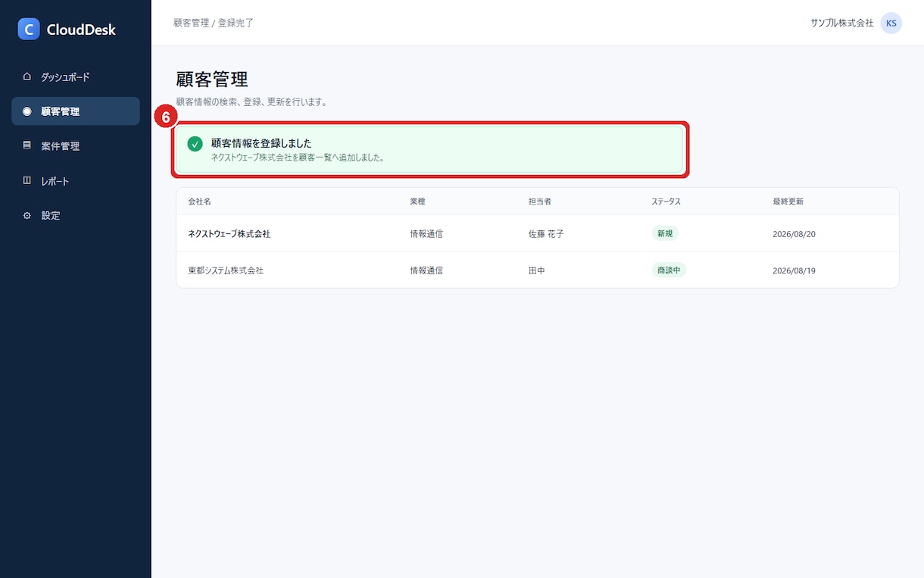Click the 佐藤 花子 assignee cell

pos(546,234)
